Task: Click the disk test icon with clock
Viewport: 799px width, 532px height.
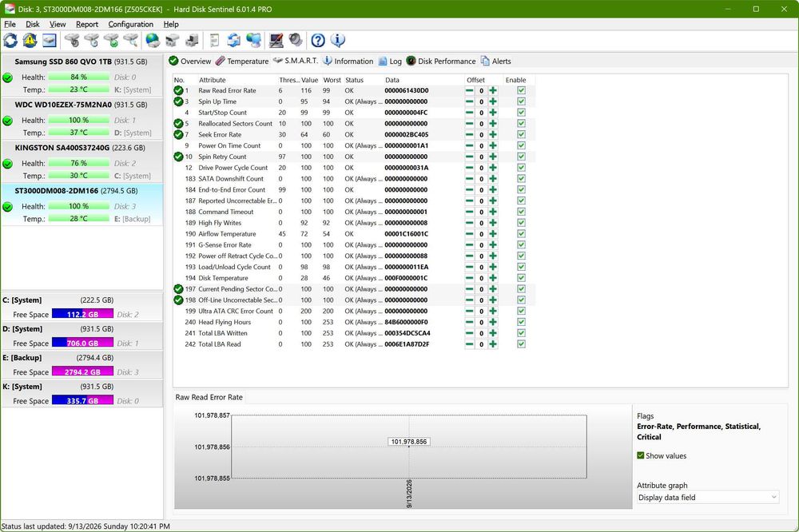Action: pyautogui.click(x=91, y=40)
